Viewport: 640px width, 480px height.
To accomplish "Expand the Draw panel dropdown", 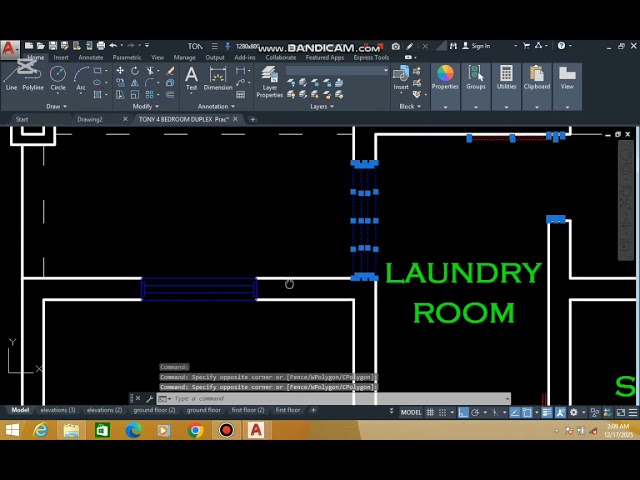I will 57,106.
